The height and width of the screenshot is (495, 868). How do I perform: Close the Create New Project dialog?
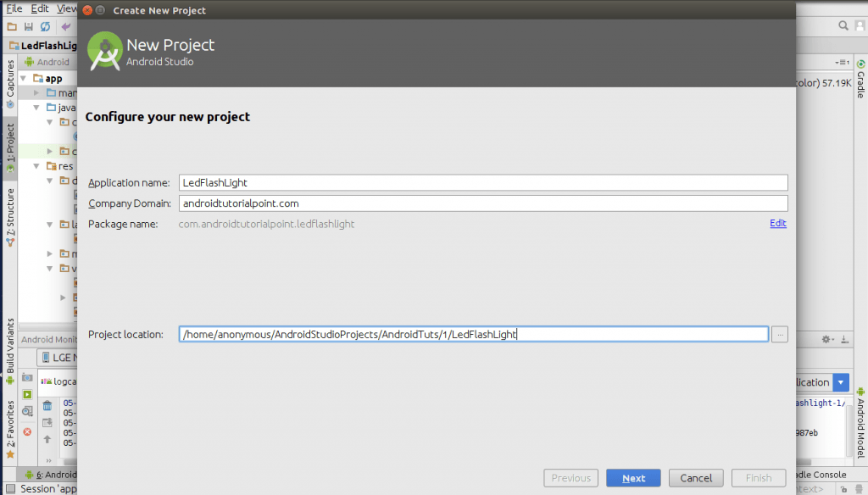[x=87, y=10]
